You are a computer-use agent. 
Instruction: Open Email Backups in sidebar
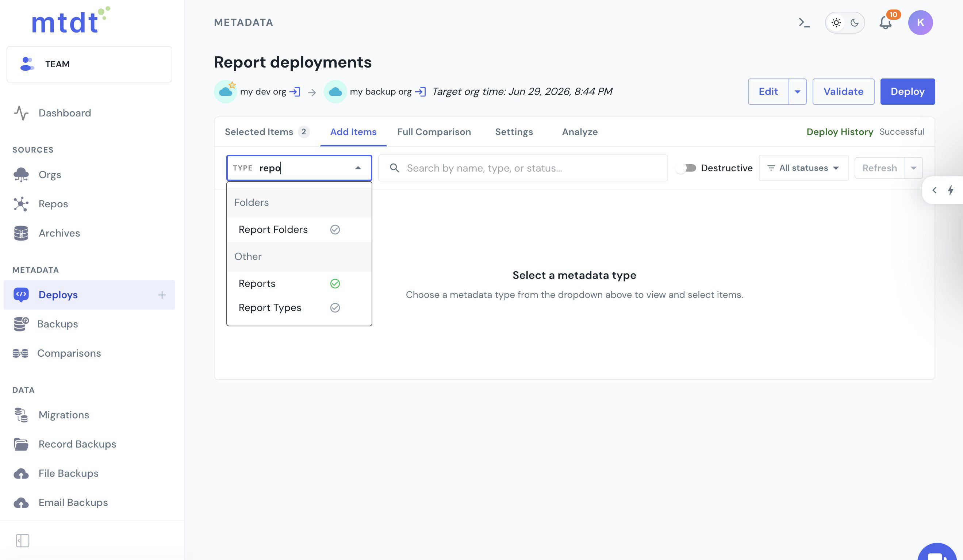[x=73, y=503]
